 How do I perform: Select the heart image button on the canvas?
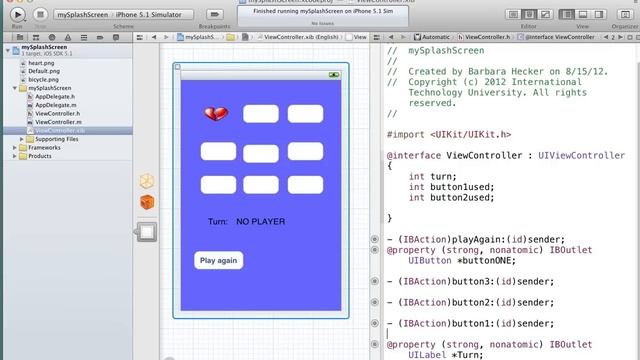(216, 113)
